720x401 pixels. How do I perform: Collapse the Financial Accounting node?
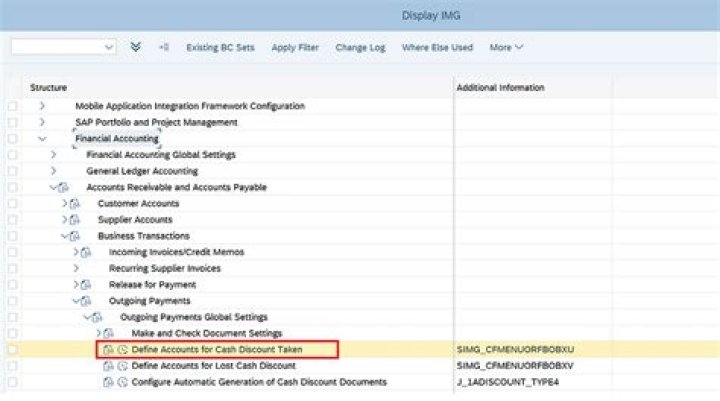(x=42, y=139)
